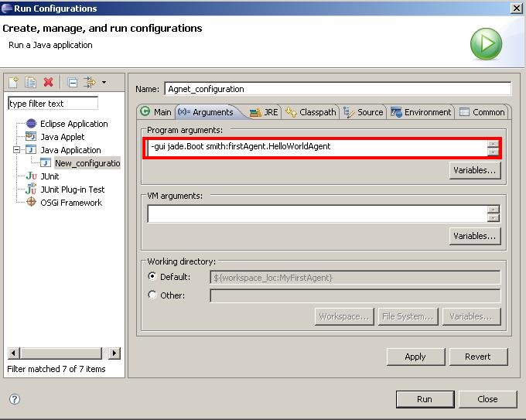Click the Run button

424,399
